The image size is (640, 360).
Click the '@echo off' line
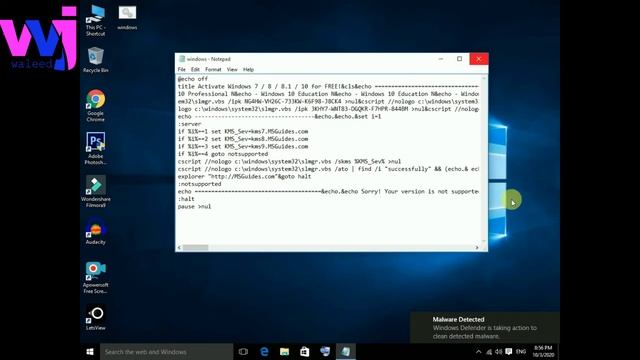point(193,79)
